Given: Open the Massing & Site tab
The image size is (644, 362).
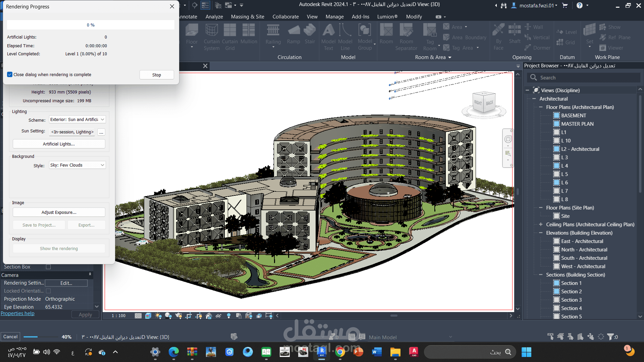Looking at the screenshot, I should pyautogui.click(x=248, y=17).
